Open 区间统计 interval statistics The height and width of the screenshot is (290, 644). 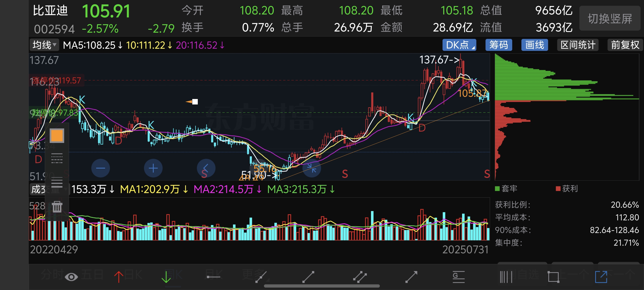coord(578,45)
